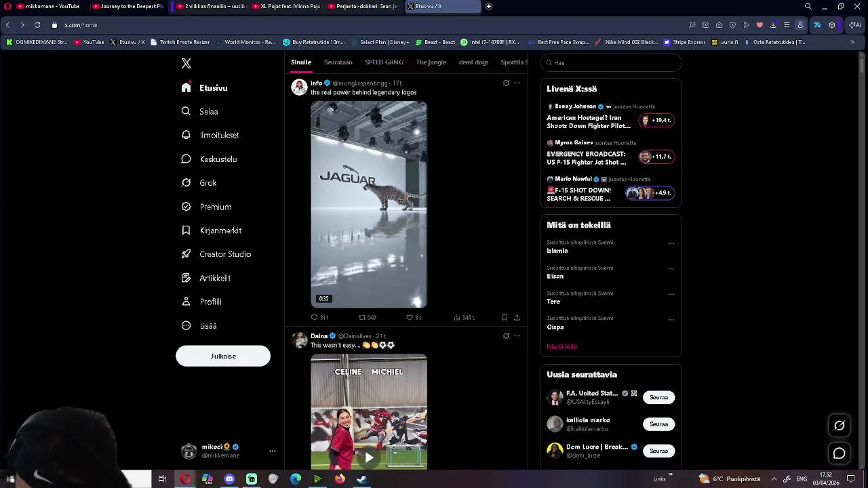Expand the Lisää more menu
Image resolution: width=868 pixels, height=488 pixels.
pos(199,326)
